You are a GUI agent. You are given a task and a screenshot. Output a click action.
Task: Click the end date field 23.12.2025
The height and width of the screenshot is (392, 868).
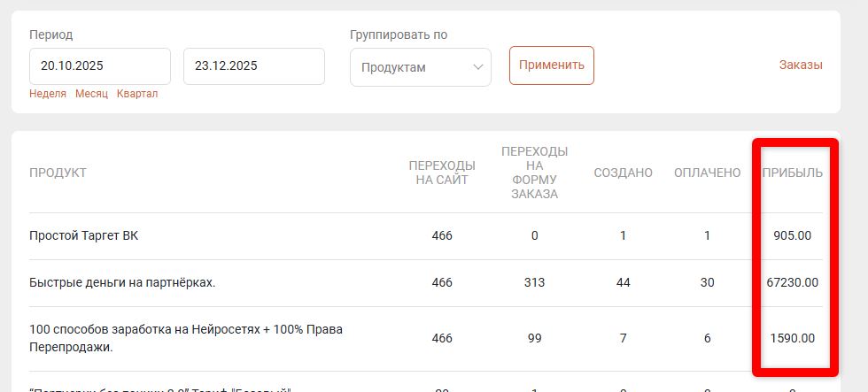[x=253, y=66]
